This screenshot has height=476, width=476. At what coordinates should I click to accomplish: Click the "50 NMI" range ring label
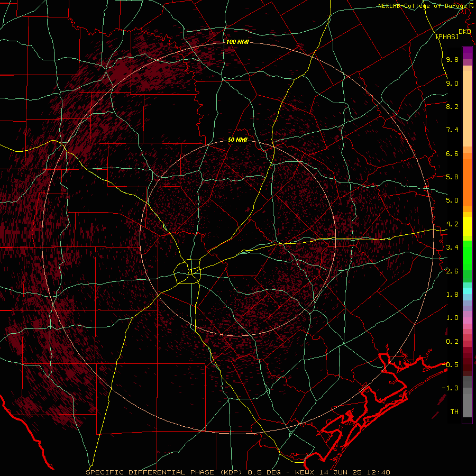pyautogui.click(x=237, y=140)
